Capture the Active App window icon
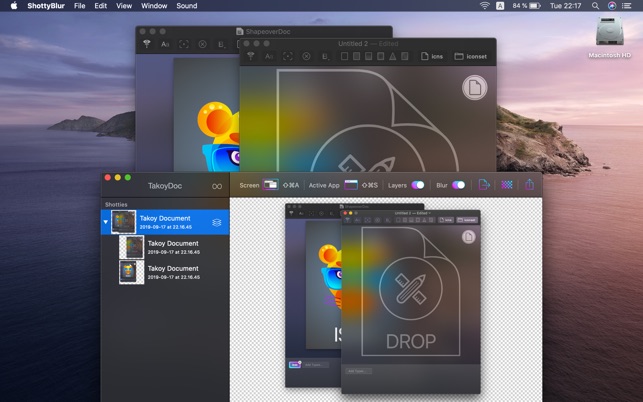The image size is (643, 402). [350, 185]
